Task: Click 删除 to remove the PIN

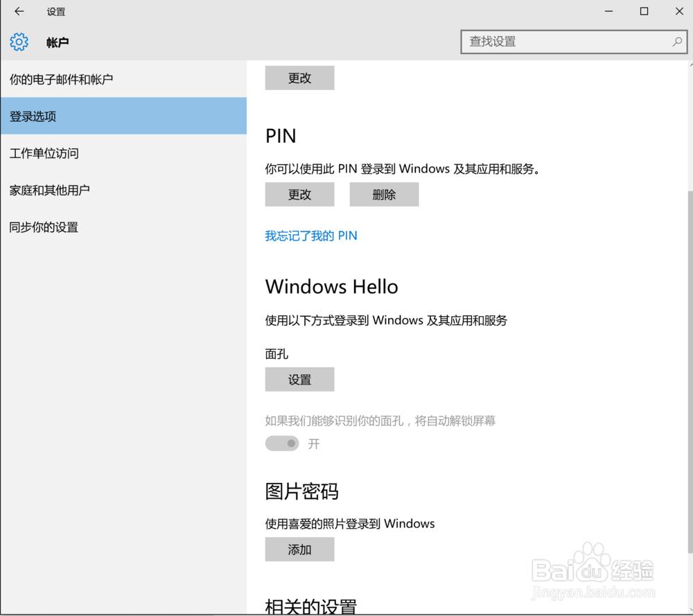Action: (x=384, y=195)
